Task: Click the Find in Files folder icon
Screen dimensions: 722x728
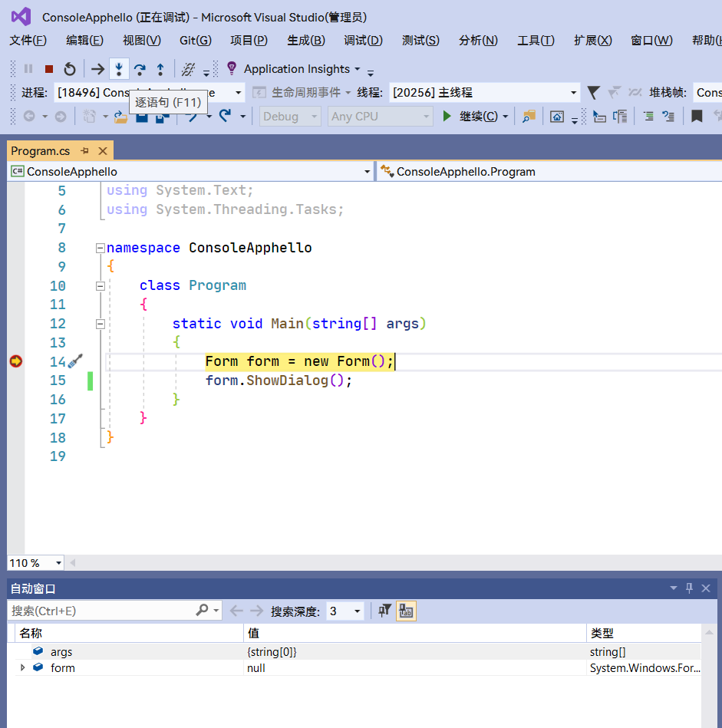Action: (529, 116)
